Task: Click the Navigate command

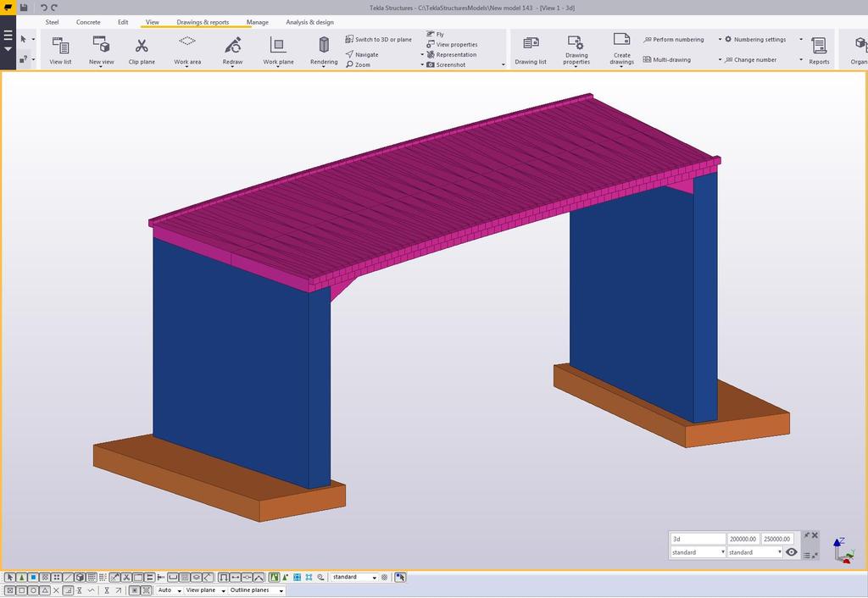Action: pyautogui.click(x=362, y=54)
